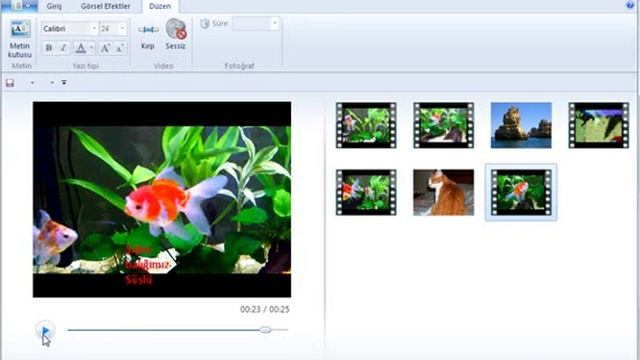The image size is (640, 360).
Task: Select the highlighted last goldfish clip
Action: click(521, 192)
